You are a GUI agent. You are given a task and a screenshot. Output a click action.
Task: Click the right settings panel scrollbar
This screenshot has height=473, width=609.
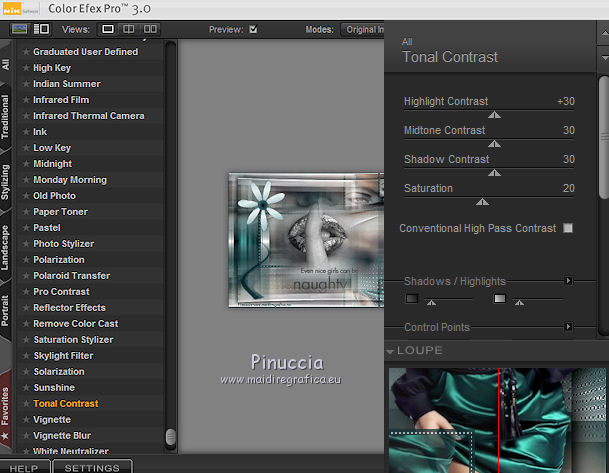click(x=604, y=138)
